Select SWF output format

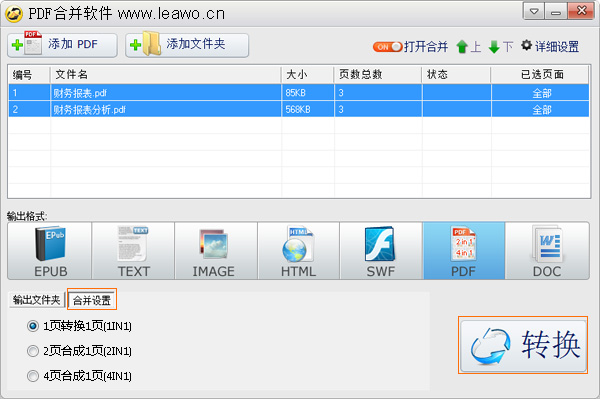click(382, 251)
